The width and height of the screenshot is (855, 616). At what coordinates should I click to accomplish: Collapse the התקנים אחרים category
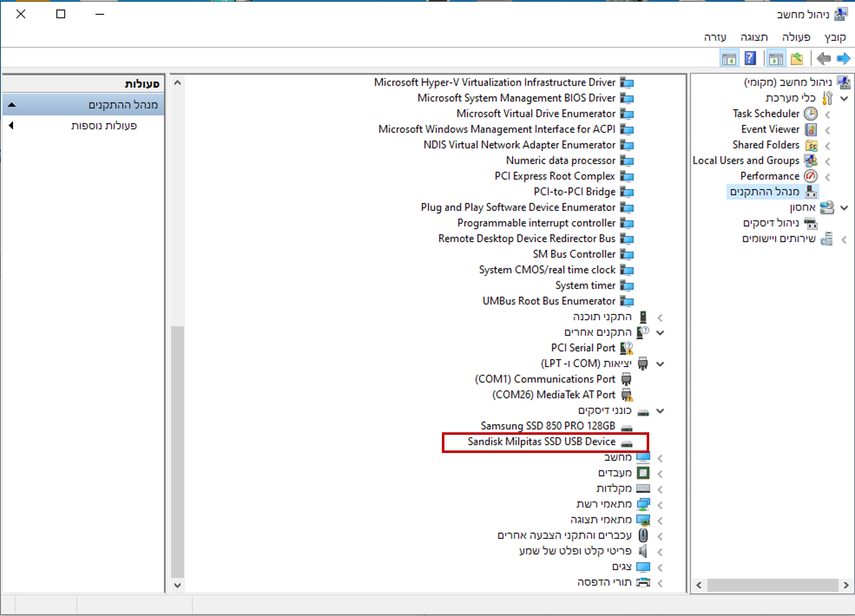click(x=660, y=333)
